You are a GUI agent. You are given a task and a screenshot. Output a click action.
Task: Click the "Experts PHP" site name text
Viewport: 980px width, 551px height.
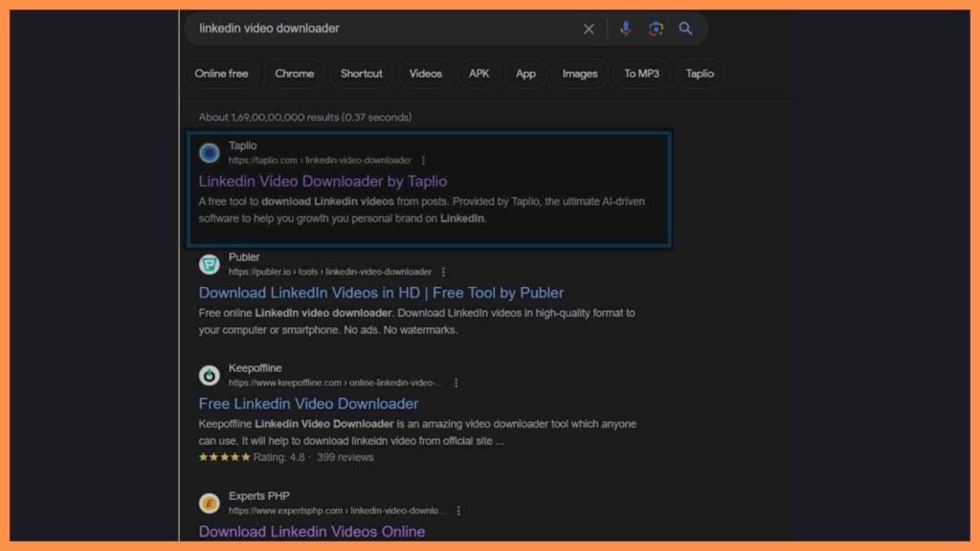point(258,496)
